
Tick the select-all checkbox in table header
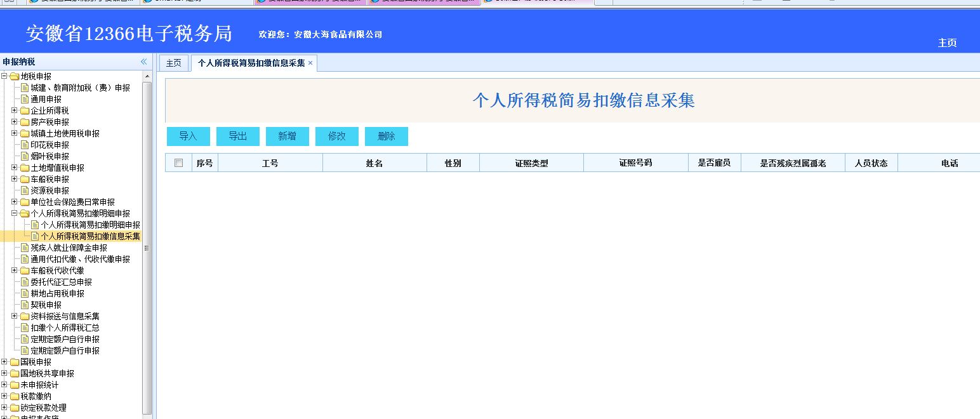click(178, 163)
